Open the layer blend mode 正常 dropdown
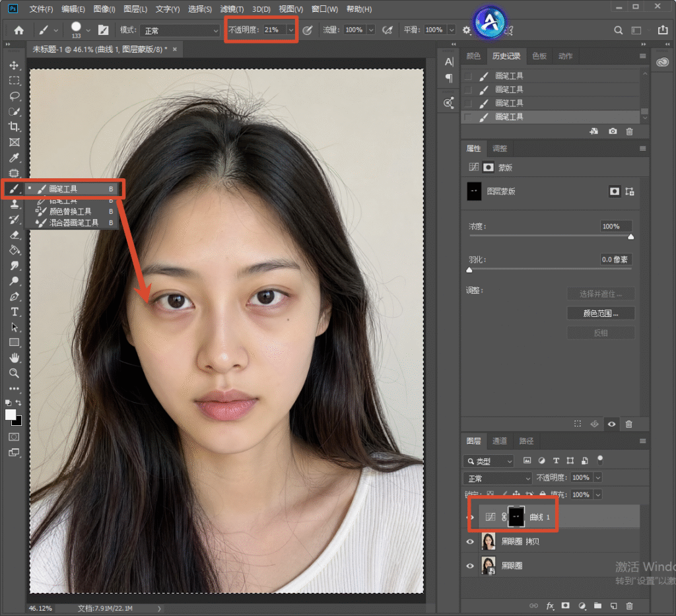Image resolution: width=676 pixels, height=616 pixels. click(498, 478)
